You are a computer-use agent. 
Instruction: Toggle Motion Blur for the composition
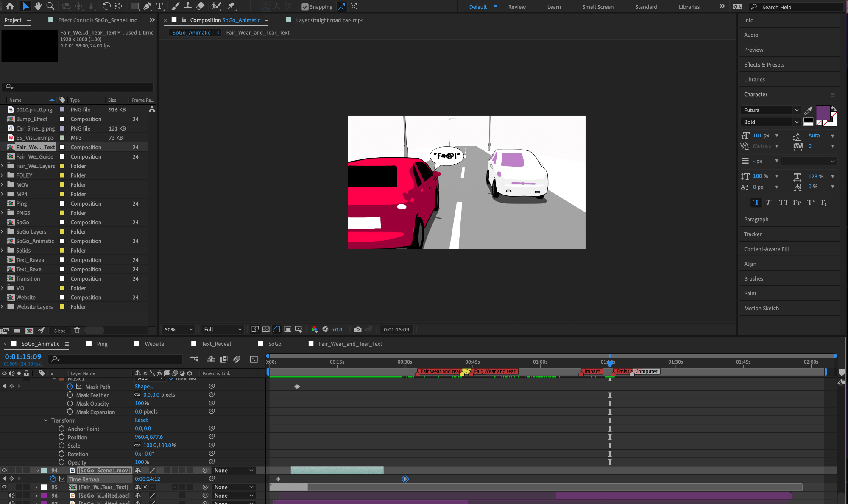pos(237,359)
